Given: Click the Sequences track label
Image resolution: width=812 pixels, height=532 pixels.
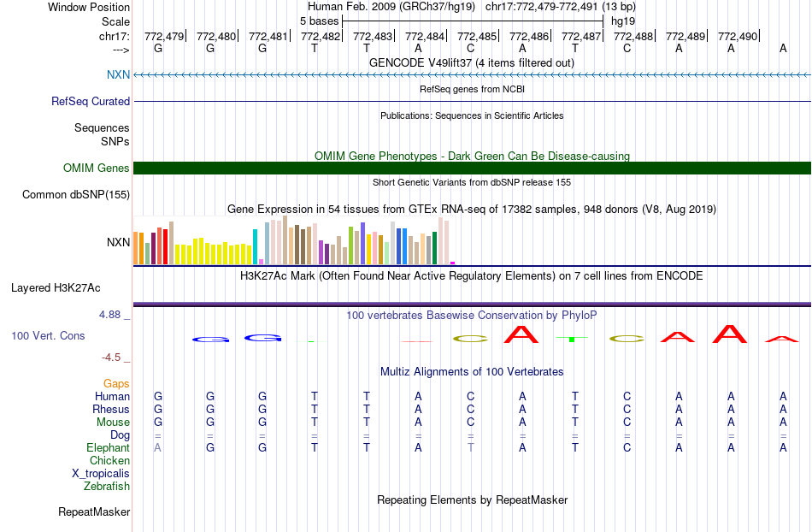Looking at the screenshot, I should (102, 127).
